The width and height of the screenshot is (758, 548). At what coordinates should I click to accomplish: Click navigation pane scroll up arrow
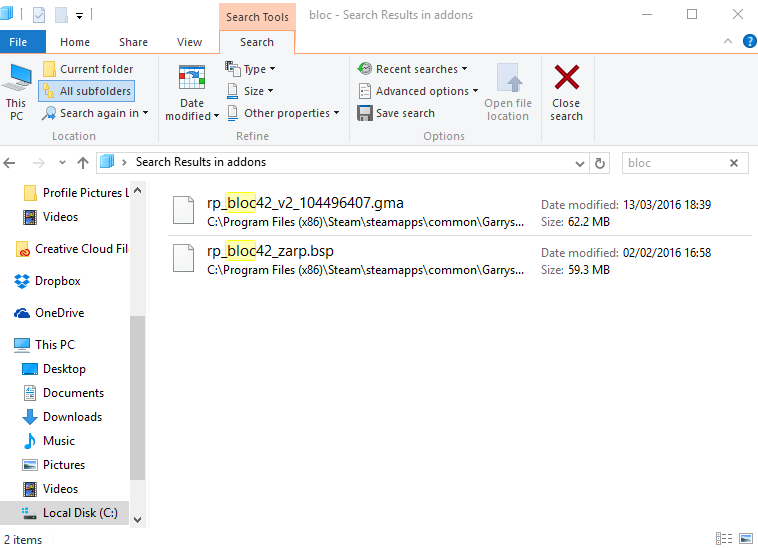[137, 190]
